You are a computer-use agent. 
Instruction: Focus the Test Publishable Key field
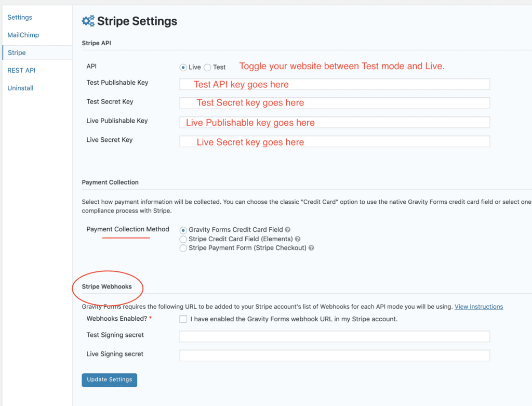pos(335,84)
